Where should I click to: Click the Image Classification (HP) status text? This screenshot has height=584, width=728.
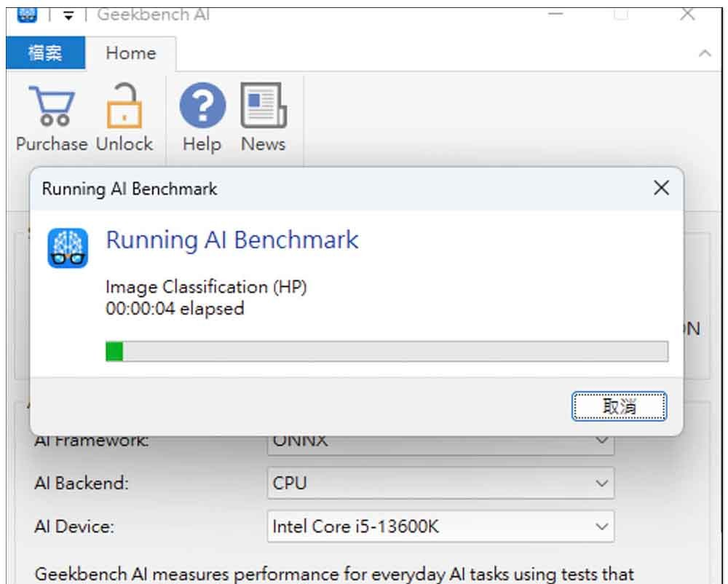[206, 287]
